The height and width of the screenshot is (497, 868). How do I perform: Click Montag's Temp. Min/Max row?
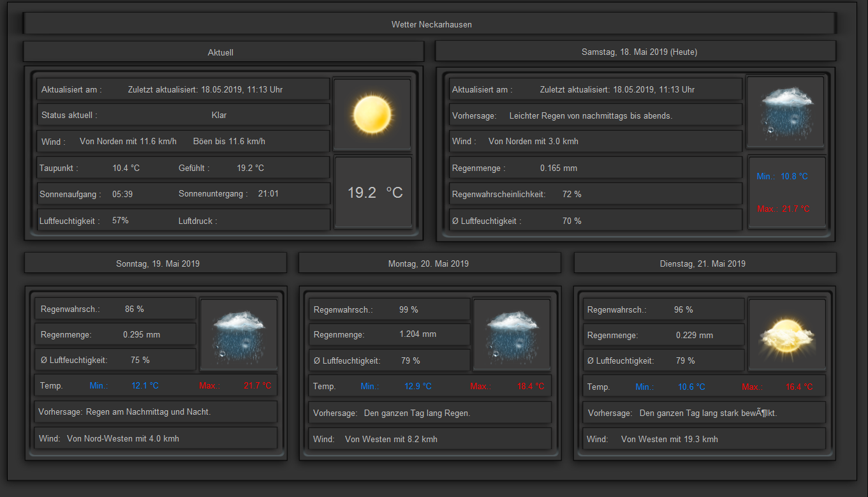pyautogui.click(x=429, y=386)
